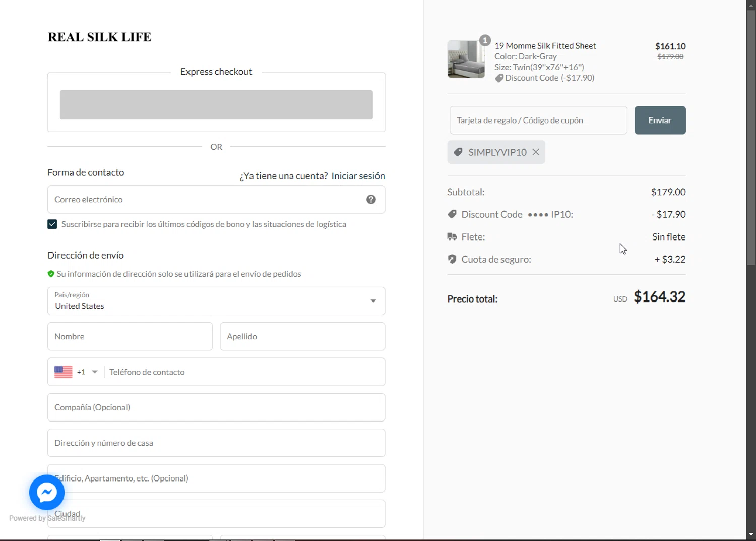Click the scrollbar up arrow
Viewport: 756px width, 541px height.
[x=751, y=5]
